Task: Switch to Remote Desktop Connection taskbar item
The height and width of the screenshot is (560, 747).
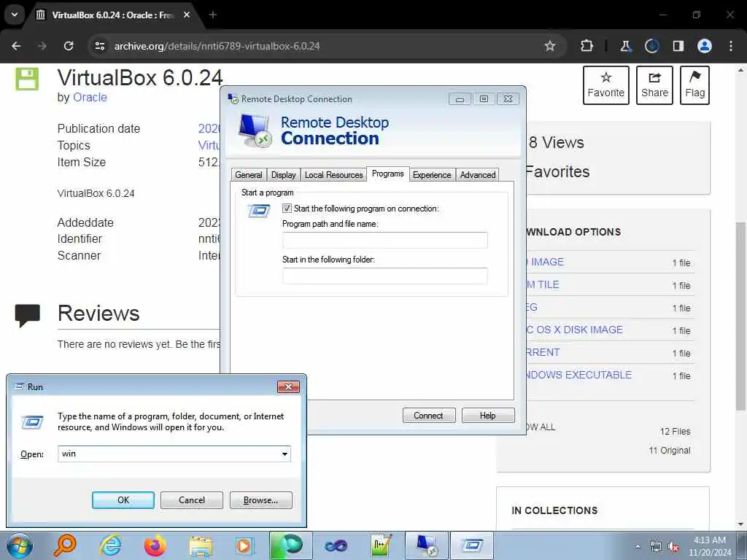Action: (426, 545)
